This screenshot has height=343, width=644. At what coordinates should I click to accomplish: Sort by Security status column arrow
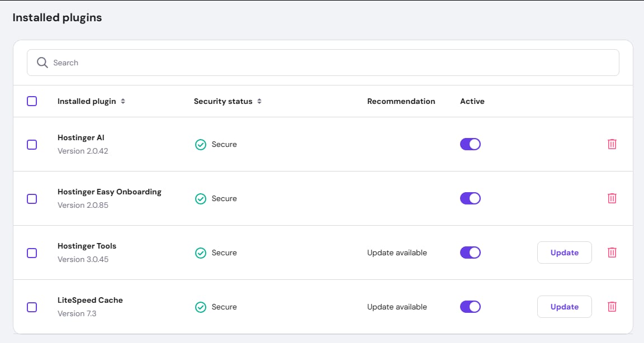259,102
